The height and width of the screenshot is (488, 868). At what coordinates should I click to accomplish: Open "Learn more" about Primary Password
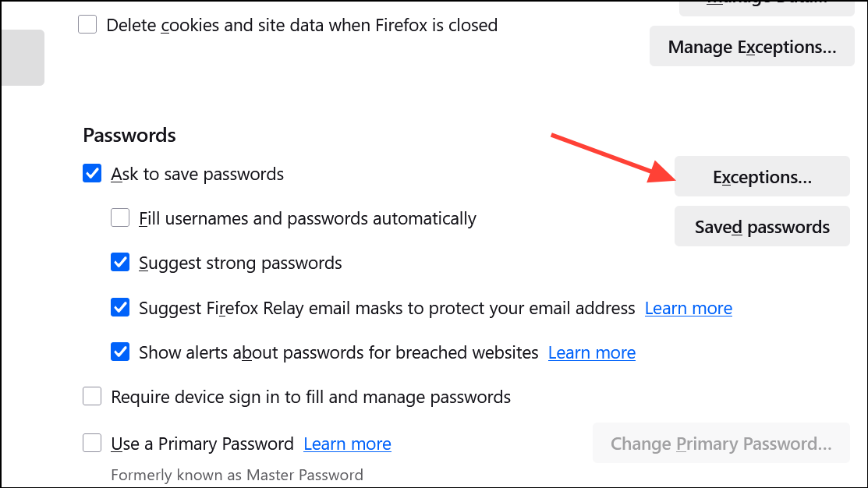346,444
